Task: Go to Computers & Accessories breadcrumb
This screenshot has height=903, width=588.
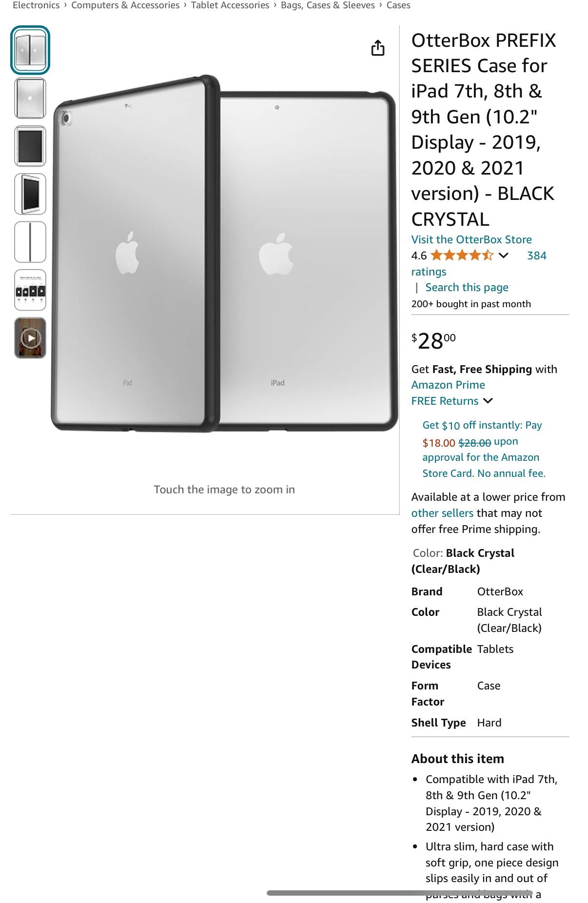Action: click(x=125, y=5)
